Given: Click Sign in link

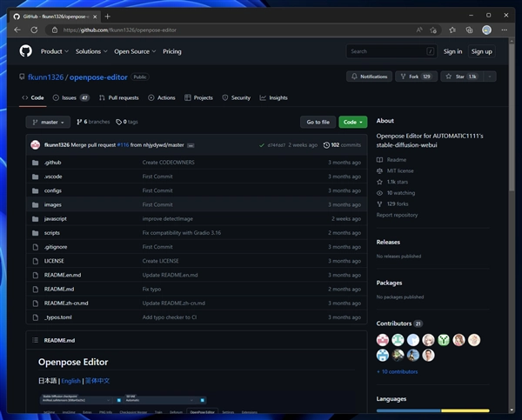Looking at the screenshot, I should coord(452,51).
